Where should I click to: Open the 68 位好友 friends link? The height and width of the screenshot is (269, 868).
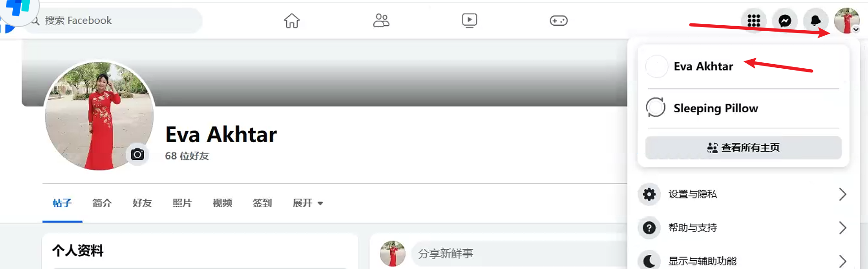(187, 156)
